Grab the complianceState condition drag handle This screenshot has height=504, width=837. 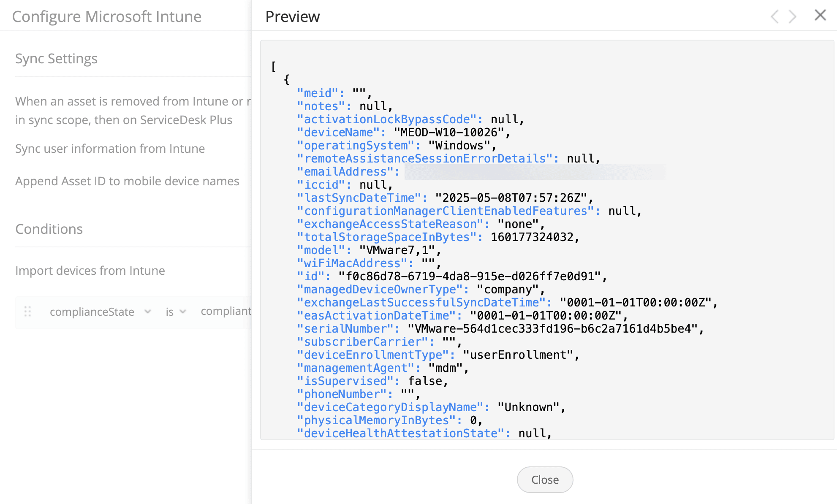click(x=28, y=312)
